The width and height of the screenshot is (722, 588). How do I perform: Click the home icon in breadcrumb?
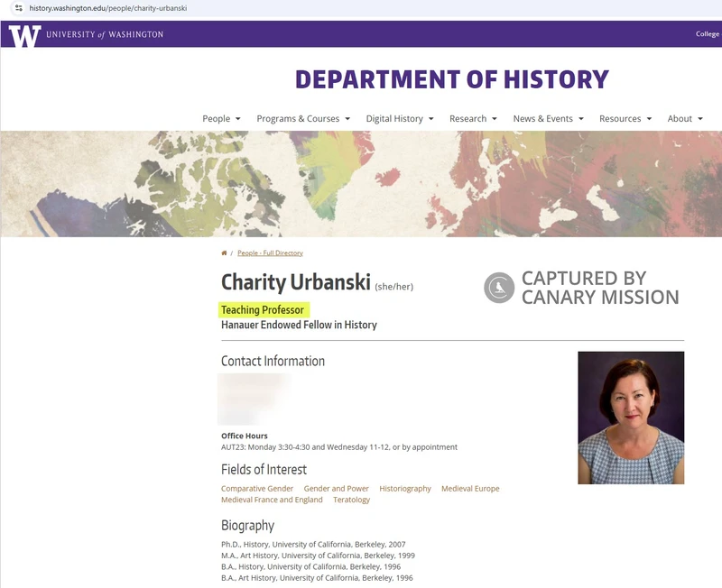pos(224,253)
